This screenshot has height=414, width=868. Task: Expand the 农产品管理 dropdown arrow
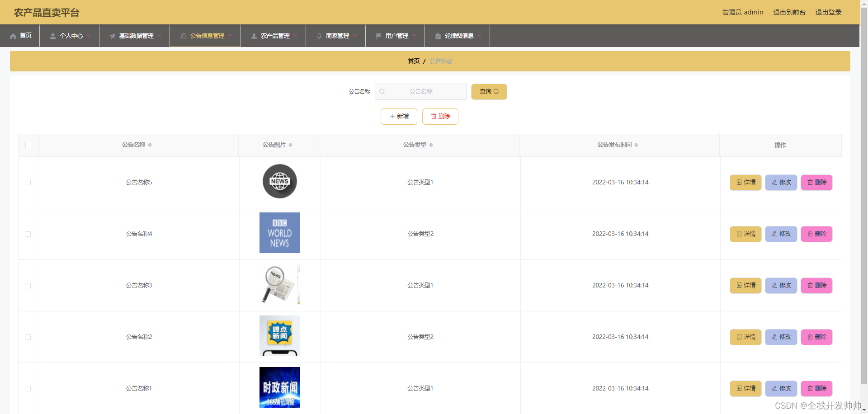click(x=295, y=35)
